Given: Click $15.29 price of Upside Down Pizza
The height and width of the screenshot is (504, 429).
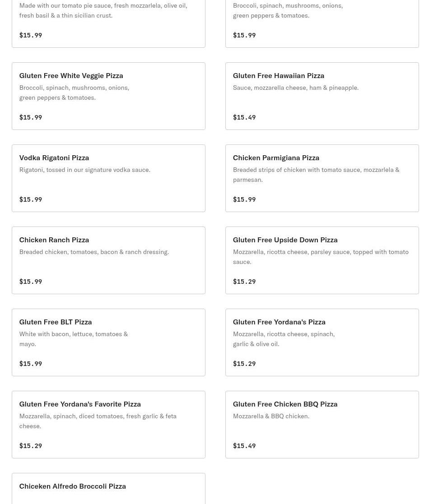Looking at the screenshot, I should coord(244,282).
